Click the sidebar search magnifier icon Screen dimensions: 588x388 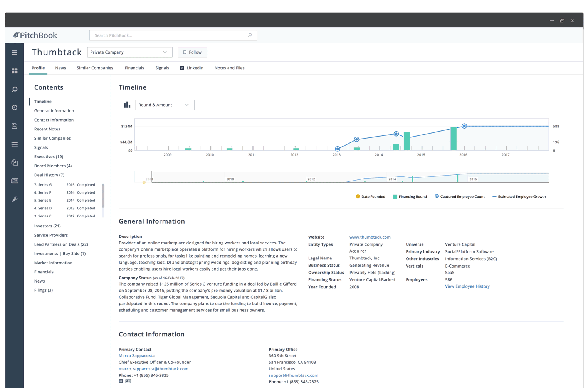click(x=15, y=89)
